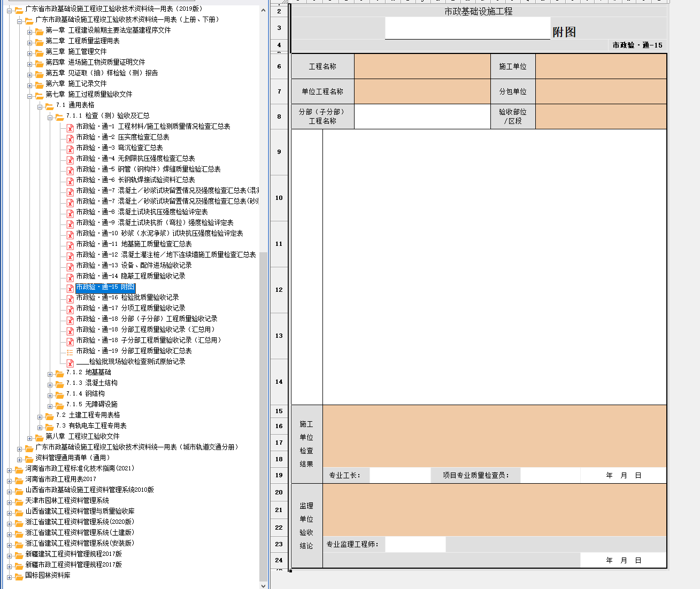Expand the 7.2 土建工程专用表格 folder

tap(40, 416)
